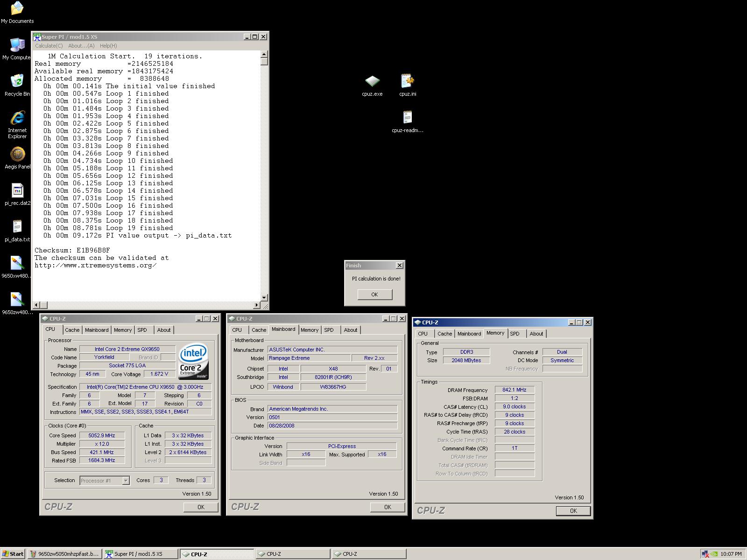747x560 pixels.
Task: Click the Super PI window title icon
Action: pyautogui.click(x=37, y=37)
